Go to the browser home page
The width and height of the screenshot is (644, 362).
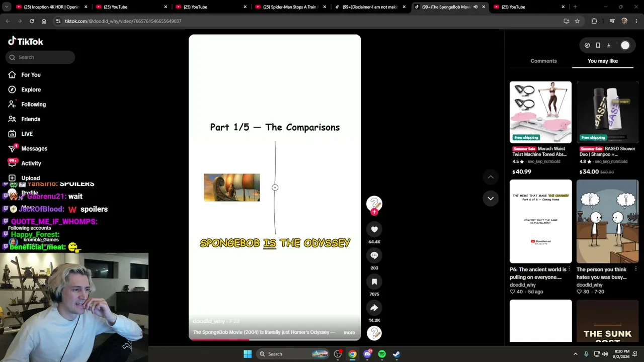44,21
